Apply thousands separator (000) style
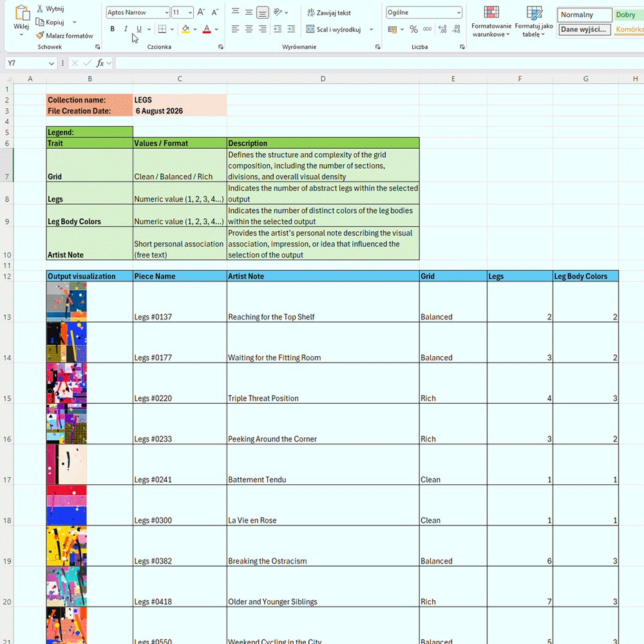This screenshot has width=644, height=644. click(428, 29)
